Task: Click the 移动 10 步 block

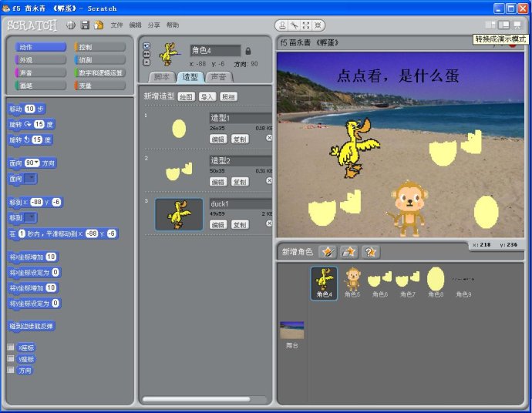Action: [x=27, y=109]
